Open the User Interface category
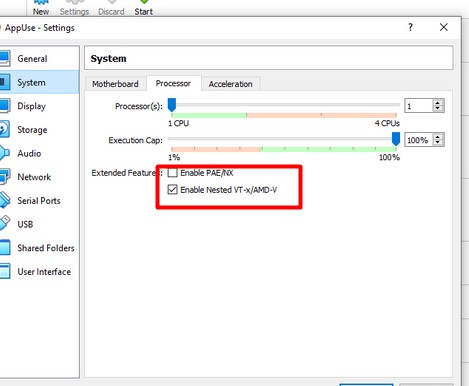Viewport: 469px width, 386px height. [39, 272]
